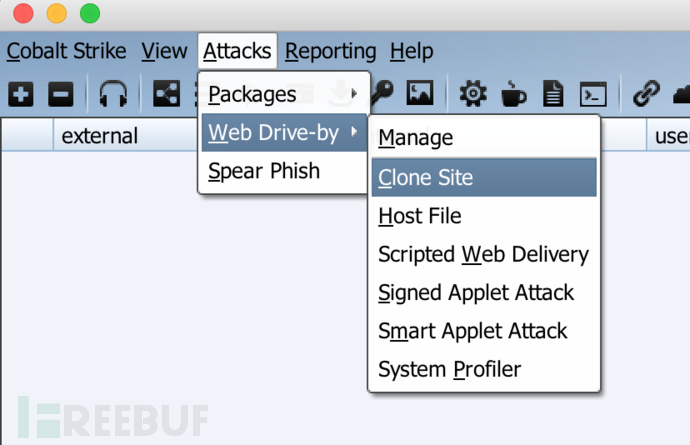Viewport: 690px width, 445px height.
Task: Click the plus connect icon in toolbar
Action: pos(21,94)
